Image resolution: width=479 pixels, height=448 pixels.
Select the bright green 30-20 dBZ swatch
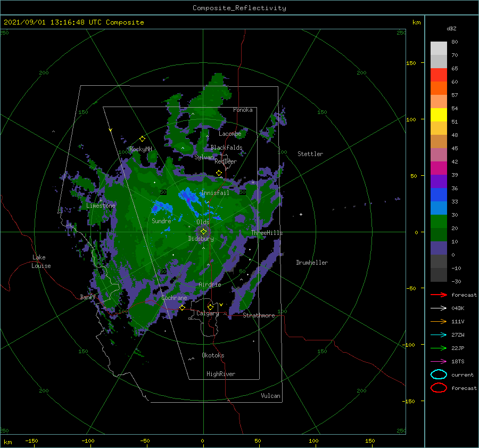click(439, 222)
